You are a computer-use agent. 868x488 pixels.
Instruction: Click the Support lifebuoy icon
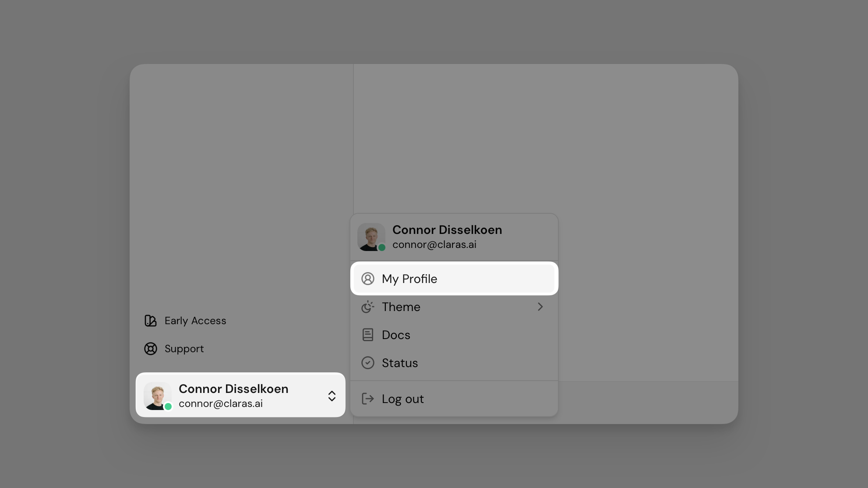tap(151, 349)
